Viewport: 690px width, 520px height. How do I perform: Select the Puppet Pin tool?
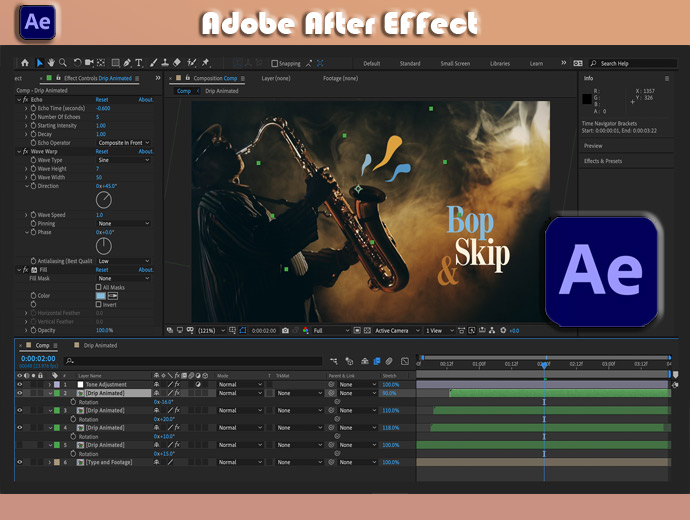(206, 63)
